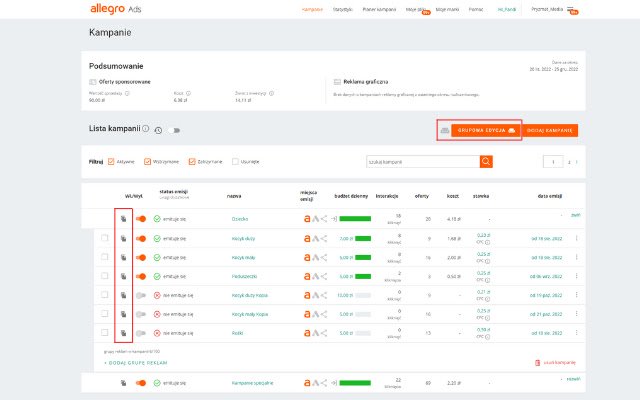Image resolution: width=640 pixels, height=400 pixels.
Task: Toggle the switch beside Lista kampanii
Action: tap(175, 131)
